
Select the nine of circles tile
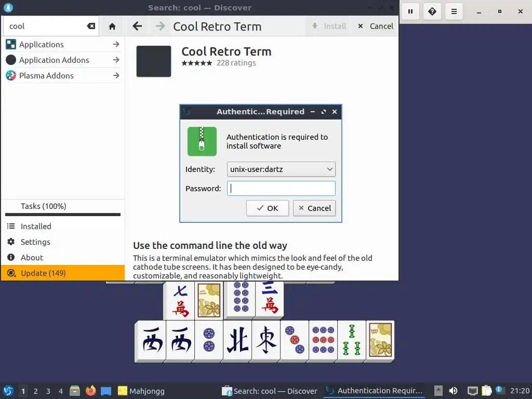(x=323, y=340)
